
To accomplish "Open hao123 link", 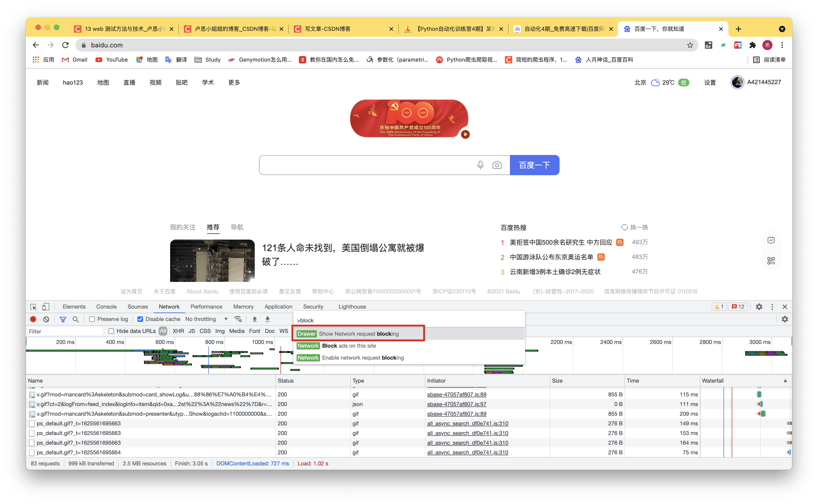I will 73,82.
